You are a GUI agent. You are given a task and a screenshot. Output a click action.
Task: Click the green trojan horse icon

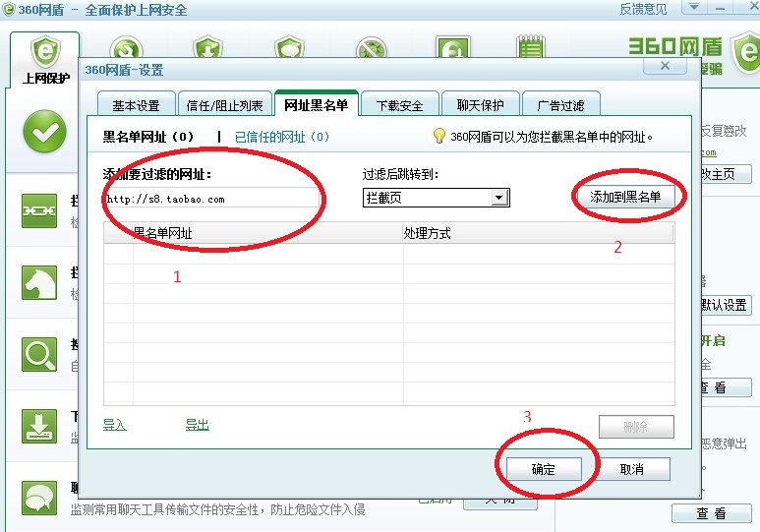pos(39,282)
